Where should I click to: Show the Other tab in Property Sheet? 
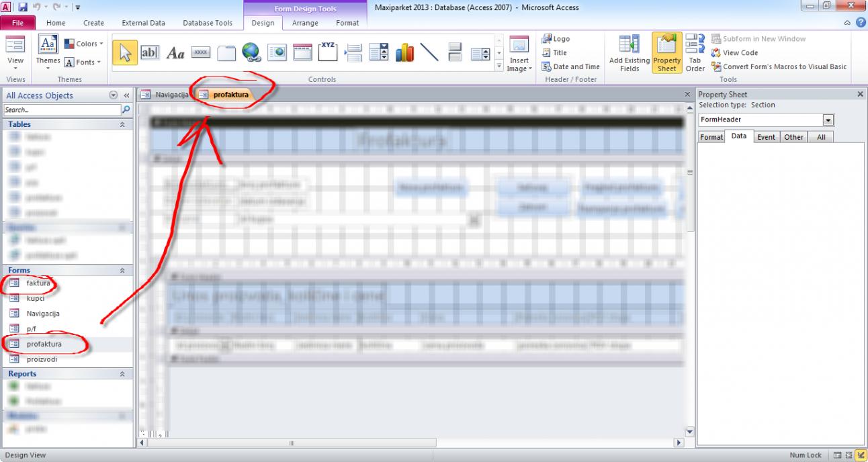[x=793, y=136]
